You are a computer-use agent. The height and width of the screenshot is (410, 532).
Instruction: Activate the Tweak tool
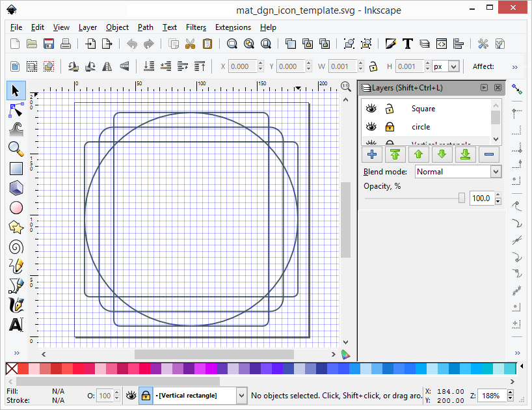(16, 130)
